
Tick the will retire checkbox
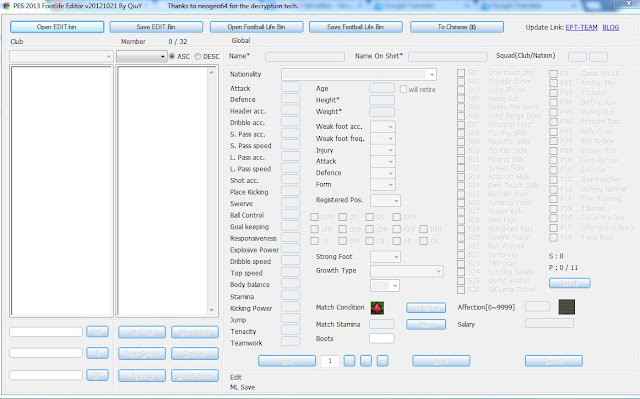pyautogui.click(x=403, y=89)
